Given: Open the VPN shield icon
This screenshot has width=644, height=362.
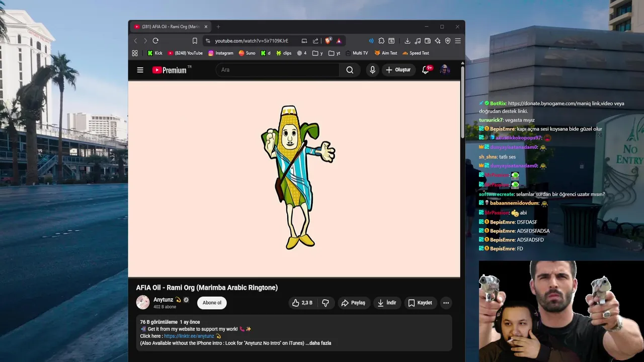Looking at the screenshot, I should pos(448,41).
